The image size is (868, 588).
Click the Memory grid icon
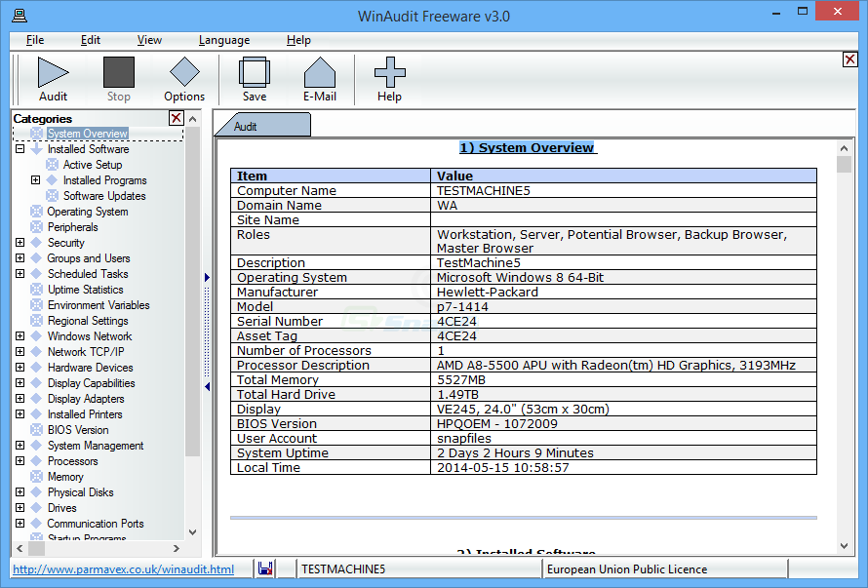(x=36, y=476)
